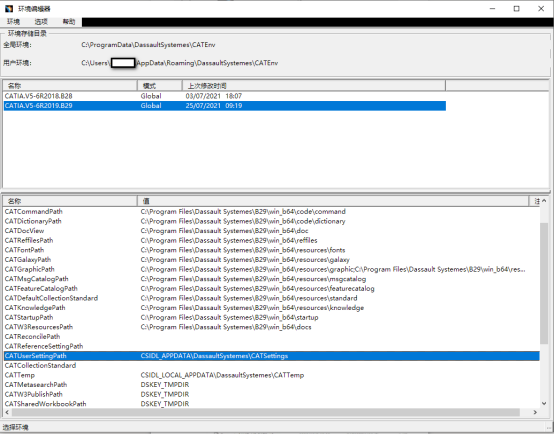Click the 03/07/2021 18:07 modification time

[214, 96]
